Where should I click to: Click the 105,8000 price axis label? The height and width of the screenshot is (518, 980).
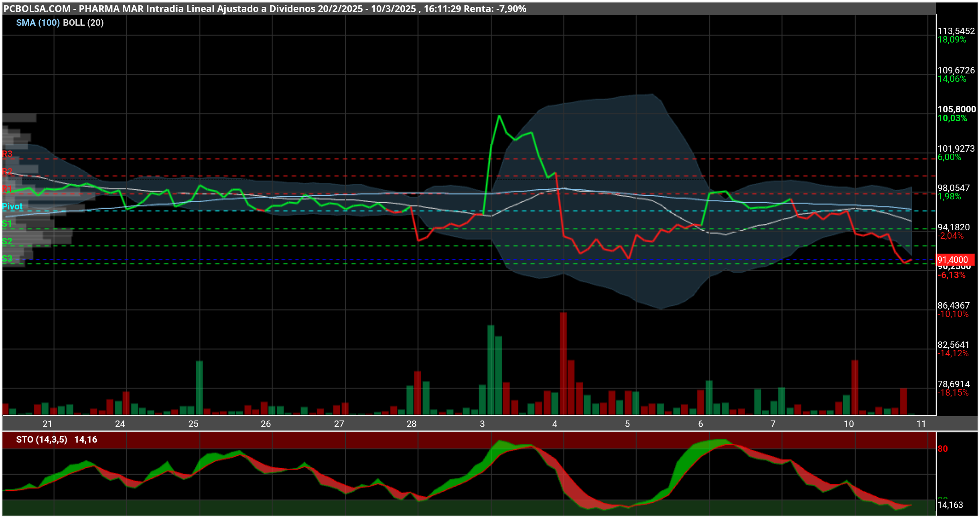[957, 110]
